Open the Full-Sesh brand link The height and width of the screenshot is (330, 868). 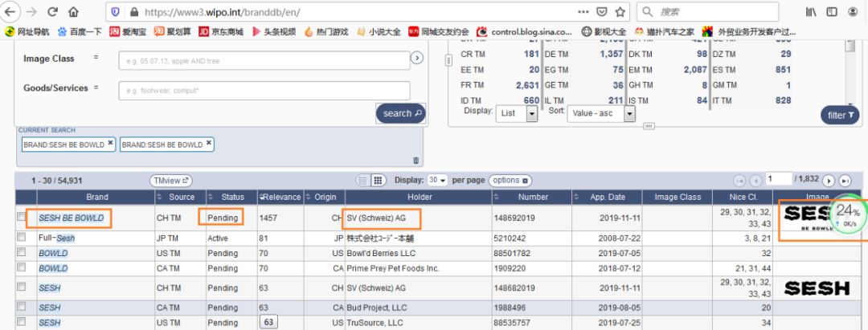click(56, 238)
